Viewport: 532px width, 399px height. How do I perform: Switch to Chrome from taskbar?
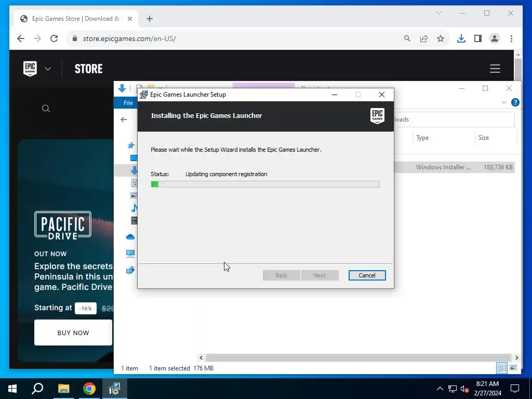coord(89,389)
